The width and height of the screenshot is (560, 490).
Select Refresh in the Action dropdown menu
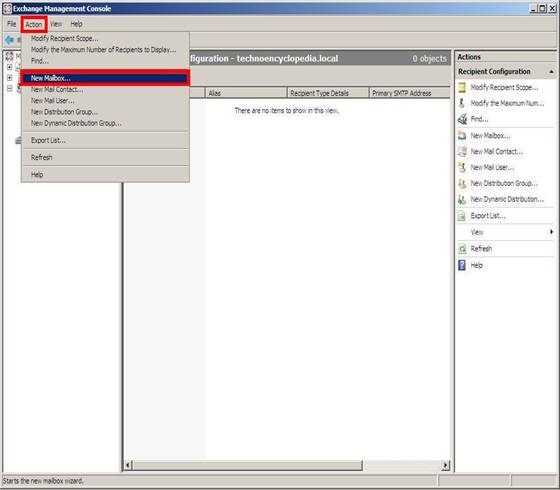pos(105,157)
